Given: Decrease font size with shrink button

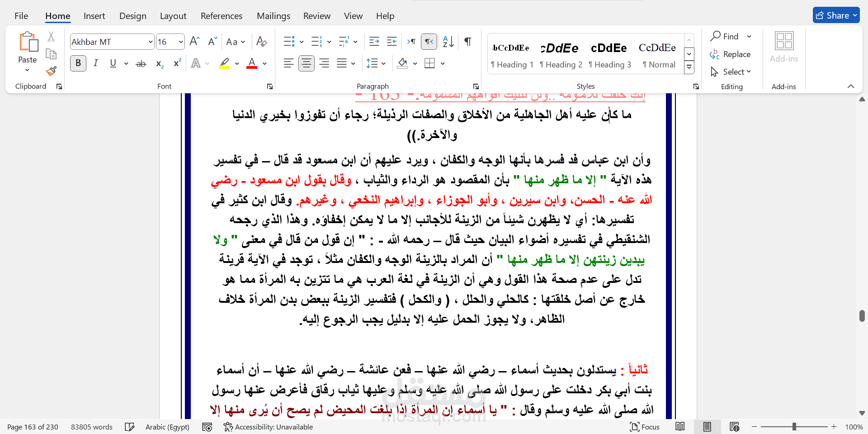Looking at the screenshot, I should (212, 42).
